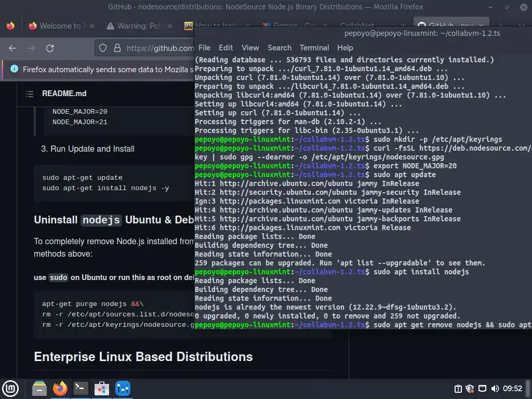The width and height of the screenshot is (532, 399).
Task: Click terminal line 'export NODE_MAJOR=20'
Action: [x=415, y=166]
